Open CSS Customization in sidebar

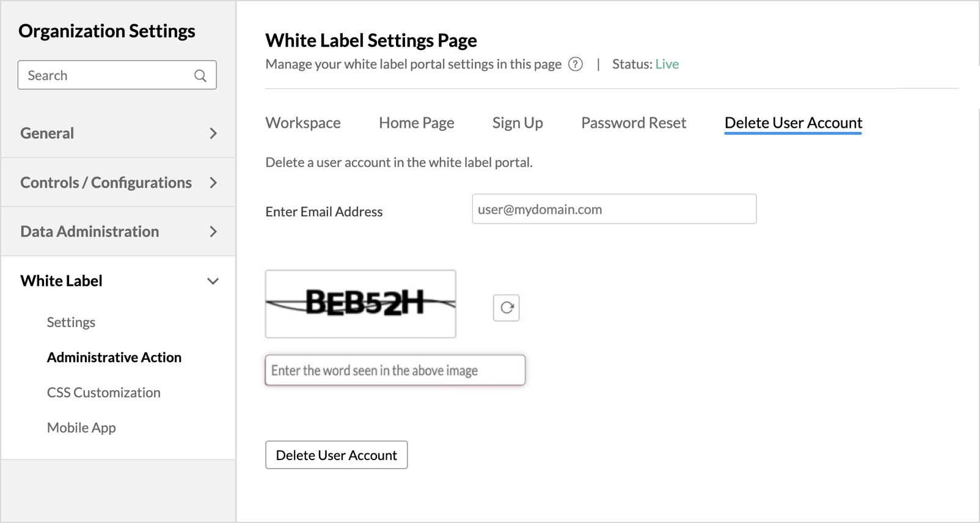[x=104, y=392]
